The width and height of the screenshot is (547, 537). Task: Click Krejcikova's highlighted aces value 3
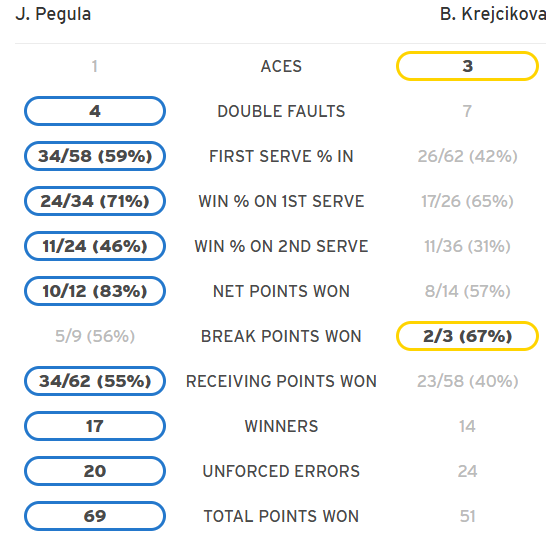coord(467,66)
